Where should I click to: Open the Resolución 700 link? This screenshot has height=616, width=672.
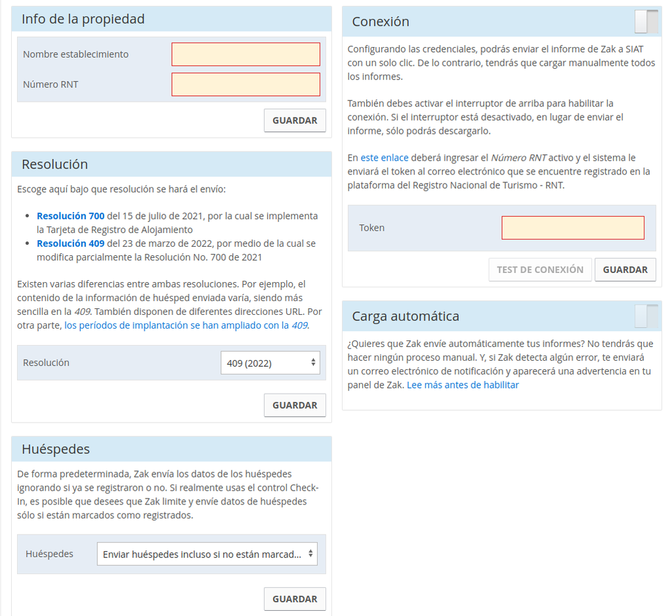click(x=70, y=216)
